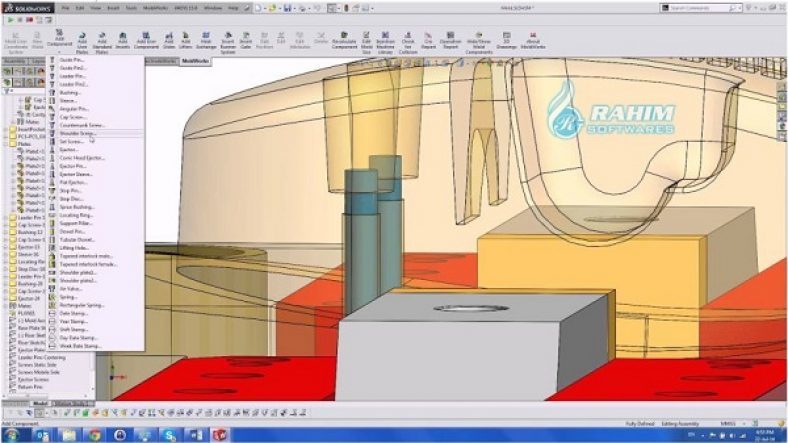This screenshot has height=443, width=788.
Task: Click the Search Commands input field
Action: click(x=699, y=8)
